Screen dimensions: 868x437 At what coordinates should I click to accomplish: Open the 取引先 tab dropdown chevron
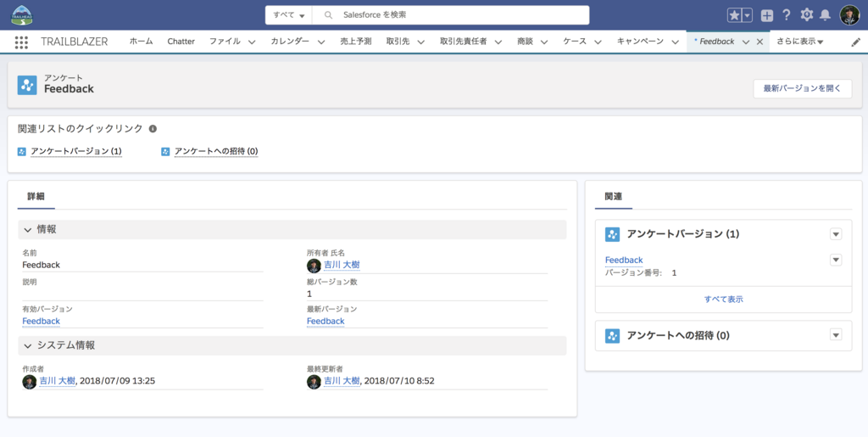click(x=420, y=42)
